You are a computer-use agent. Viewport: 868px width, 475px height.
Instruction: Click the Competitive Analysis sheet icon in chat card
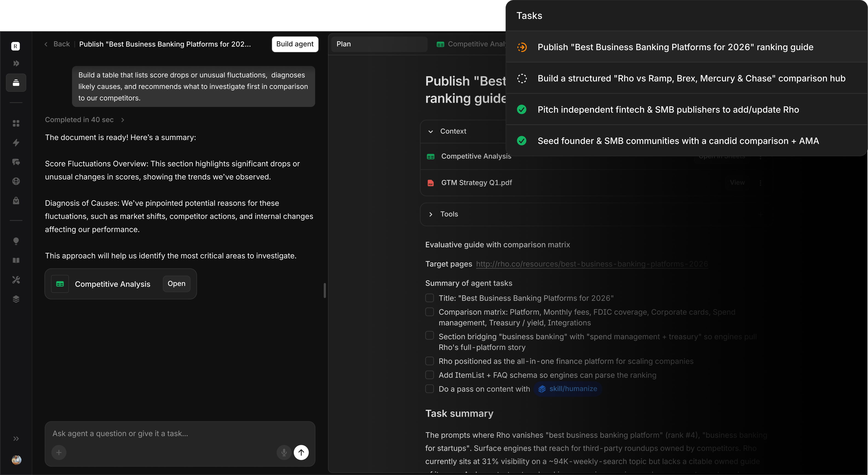coord(60,284)
